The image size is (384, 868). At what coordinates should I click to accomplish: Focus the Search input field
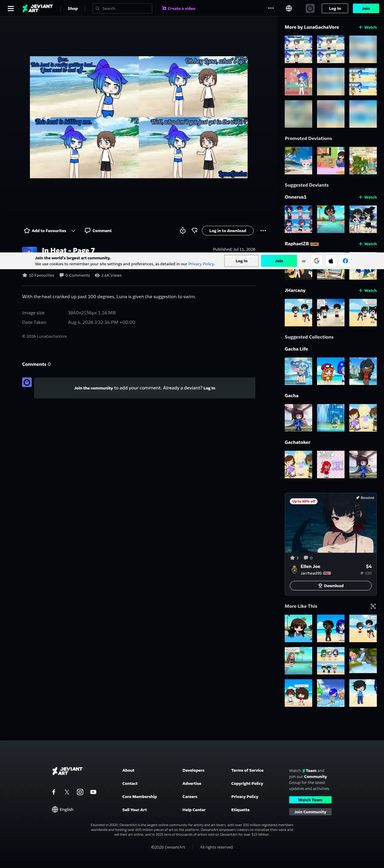tap(122, 8)
